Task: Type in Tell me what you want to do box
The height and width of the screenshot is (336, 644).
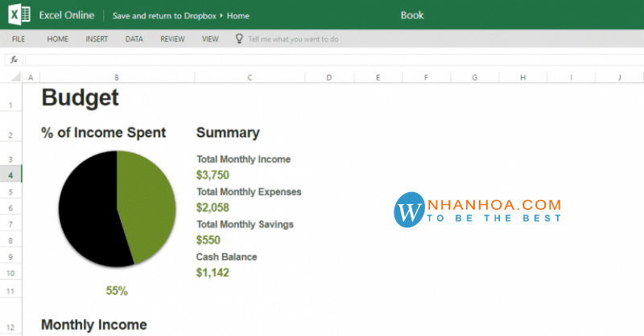Action: 293,39
